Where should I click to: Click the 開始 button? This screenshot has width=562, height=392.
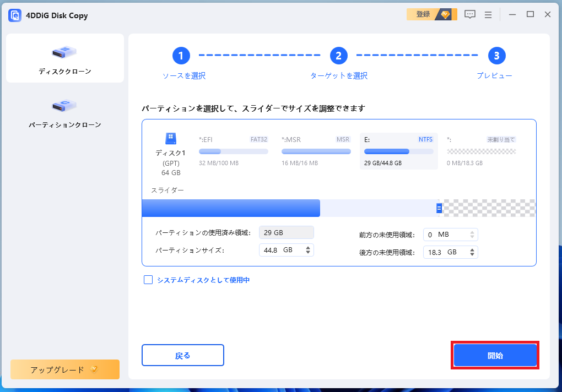point(495,355)
